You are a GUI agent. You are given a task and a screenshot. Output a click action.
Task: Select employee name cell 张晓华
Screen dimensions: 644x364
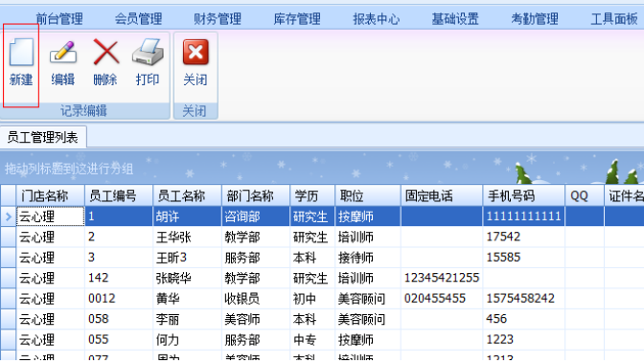(x=187, y=278)
